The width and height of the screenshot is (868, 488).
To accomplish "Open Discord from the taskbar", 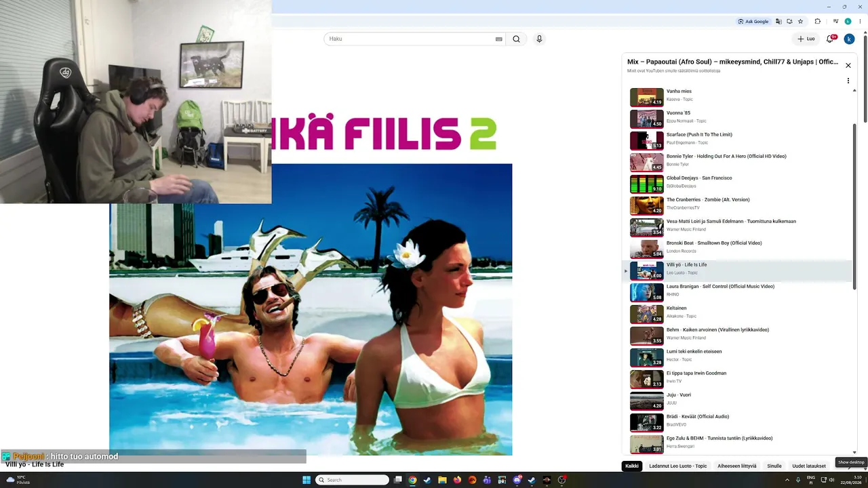I will point(517,480).
